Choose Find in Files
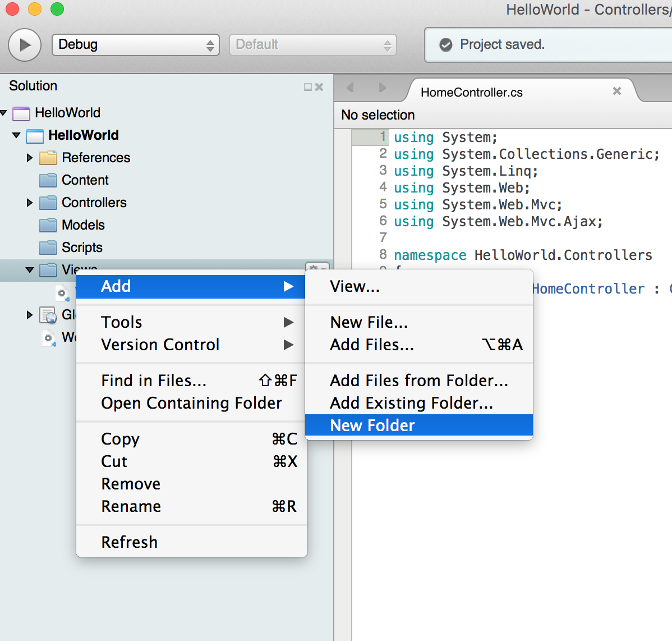The image size is (672, 641). coord(191,381)
